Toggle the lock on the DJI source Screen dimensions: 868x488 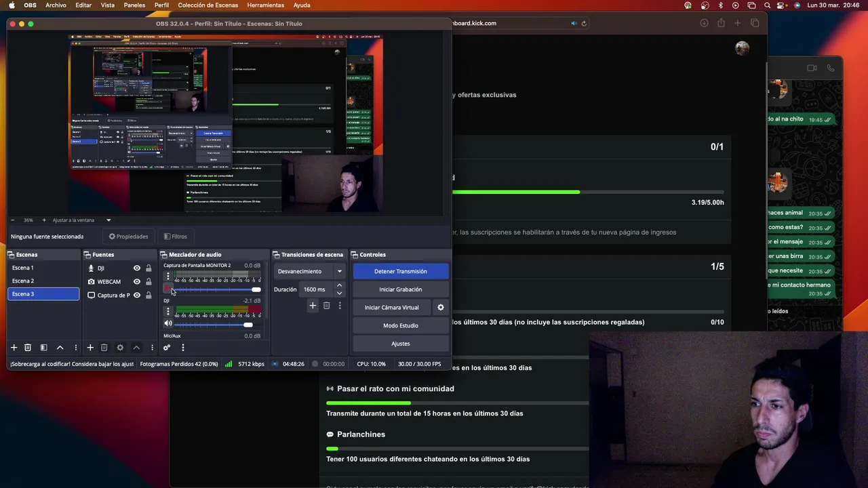149,268
